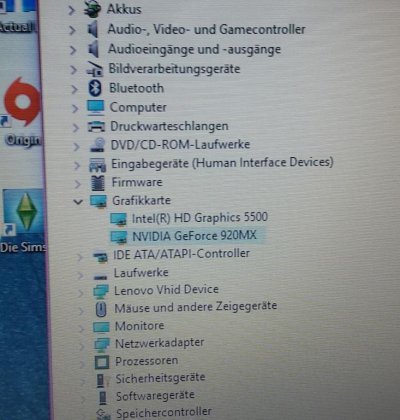Click the DVD/CD-ROM-Laufwerke drive icon

point(98,145)
